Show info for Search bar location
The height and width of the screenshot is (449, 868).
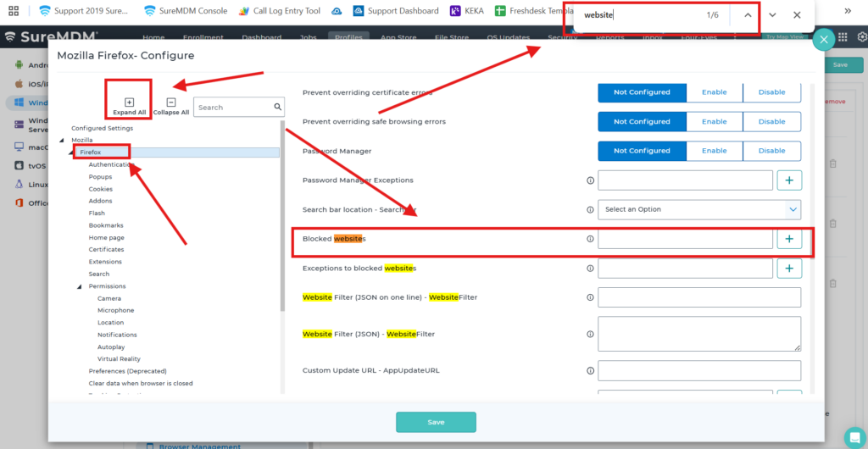(590, 209)
